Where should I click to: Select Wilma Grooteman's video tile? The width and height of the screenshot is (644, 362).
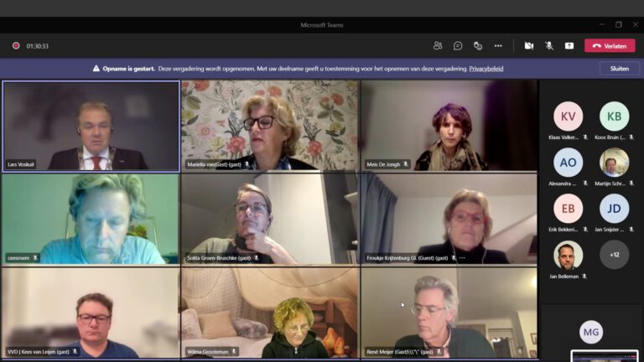[270, 312]
